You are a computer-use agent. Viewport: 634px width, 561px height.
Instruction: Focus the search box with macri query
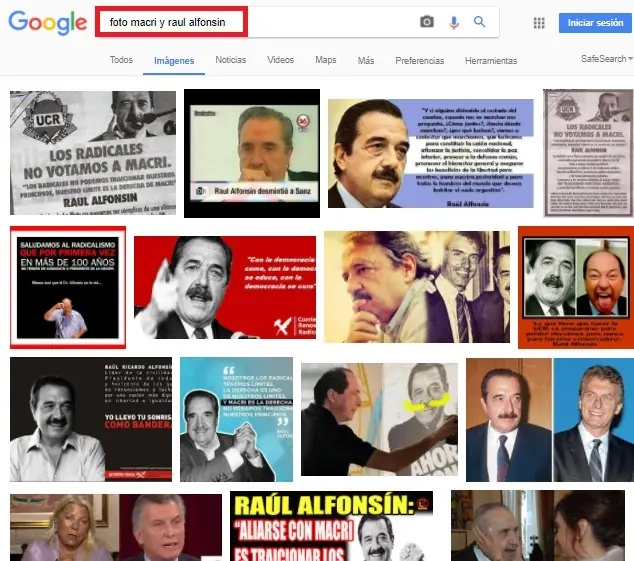(297, 22)
